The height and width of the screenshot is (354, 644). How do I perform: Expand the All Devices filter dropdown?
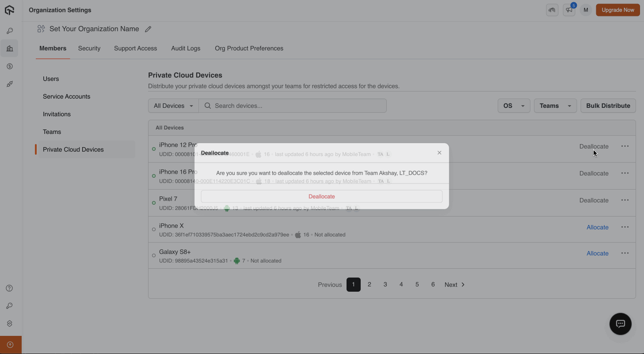[x=173, y=106]
